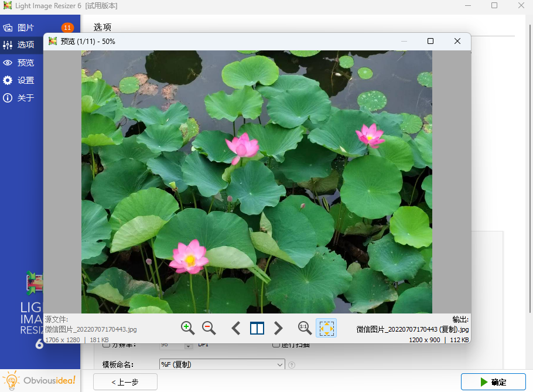Viewport: 533px width, 392px height.
Task: Switch to the 预览 sidebar item
Action: tap(26, 63)
